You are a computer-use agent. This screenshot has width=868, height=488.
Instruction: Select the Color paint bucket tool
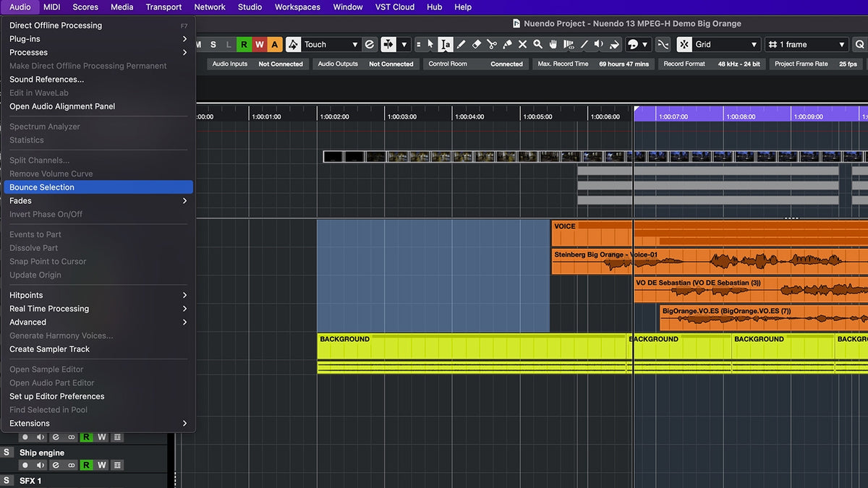tap(614, 44)
